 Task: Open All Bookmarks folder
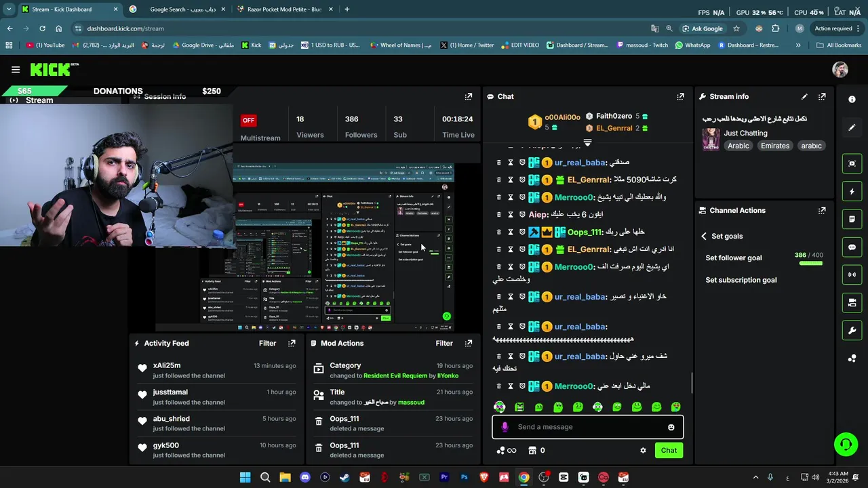point(839,45)
